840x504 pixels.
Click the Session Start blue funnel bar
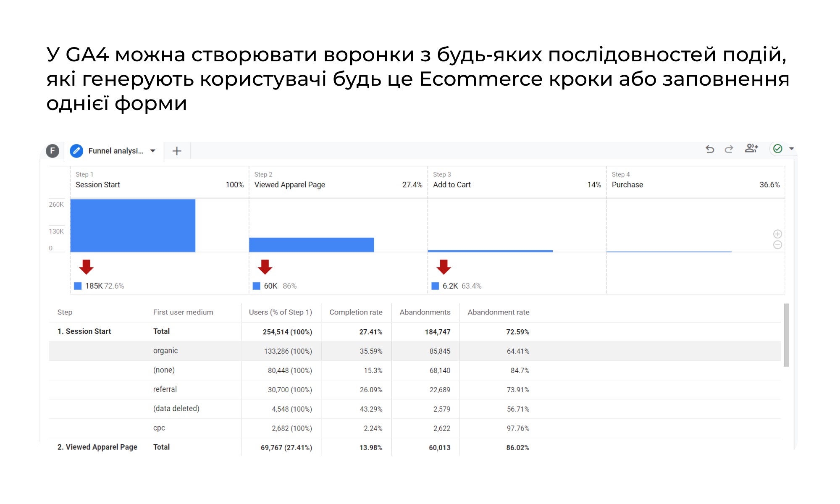[x=133, y=226]
